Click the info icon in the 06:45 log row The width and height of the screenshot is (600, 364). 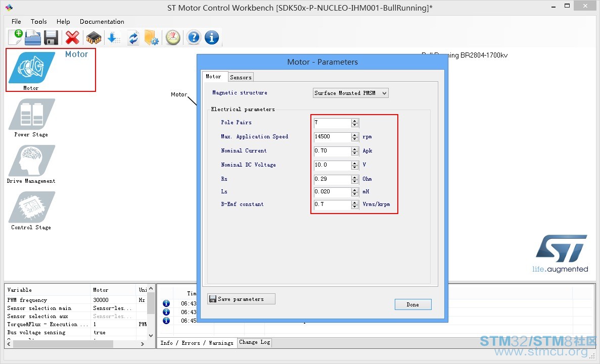pos(166,321)
